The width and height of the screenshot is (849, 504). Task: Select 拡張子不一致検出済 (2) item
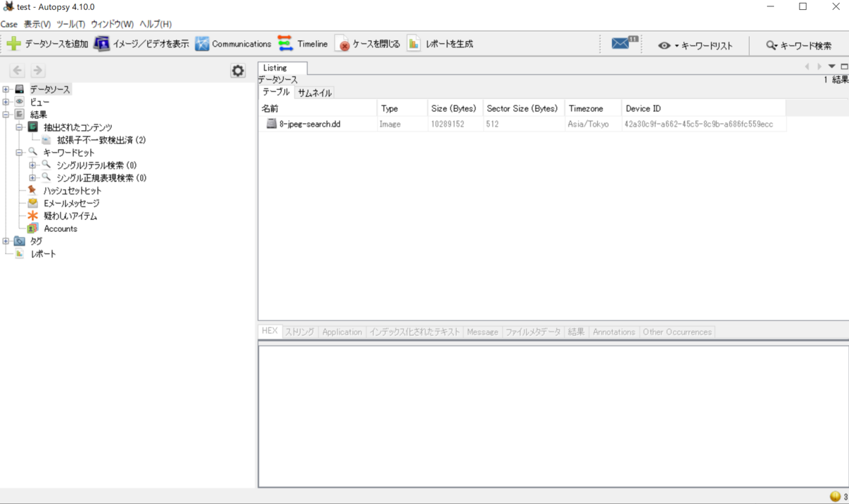(x=101, y=140)
